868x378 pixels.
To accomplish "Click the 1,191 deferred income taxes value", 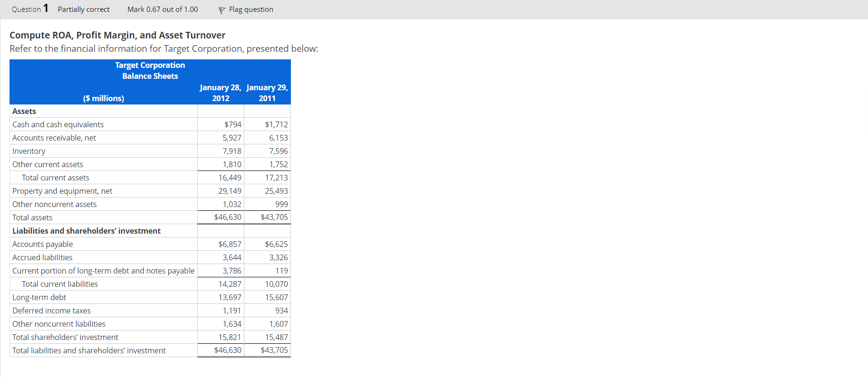I will (x=232, y=311).
